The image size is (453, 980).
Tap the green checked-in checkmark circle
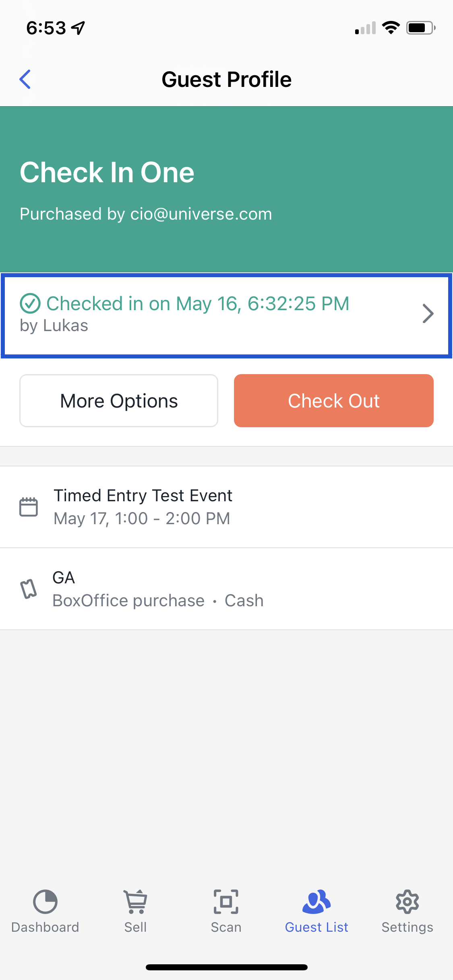[30, 303]
